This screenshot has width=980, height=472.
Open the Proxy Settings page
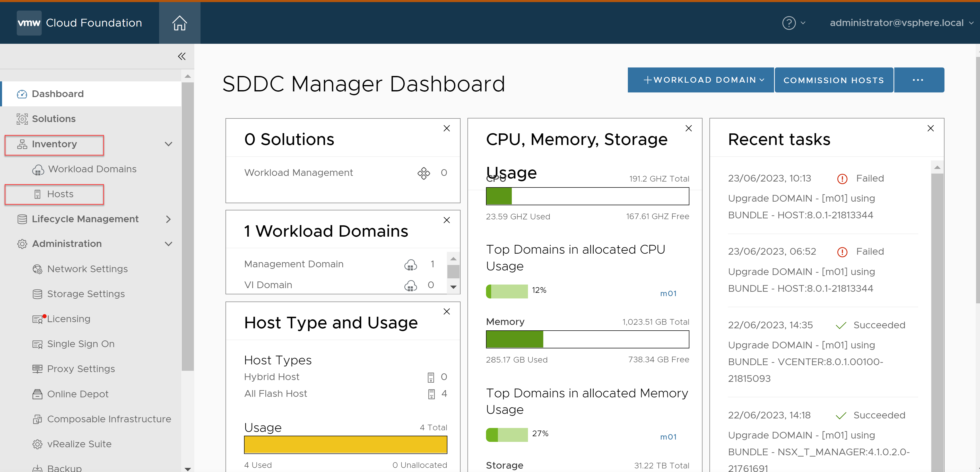point(81,369)
